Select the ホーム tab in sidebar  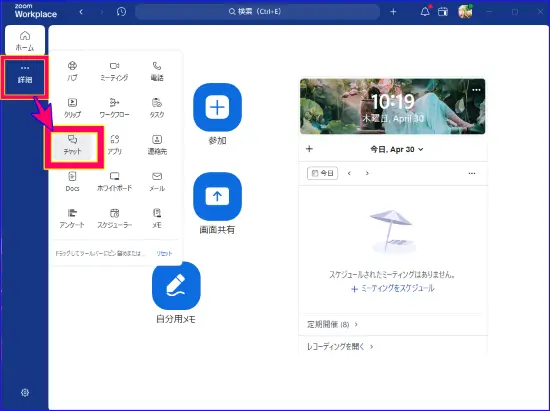[x=25, y=40]
